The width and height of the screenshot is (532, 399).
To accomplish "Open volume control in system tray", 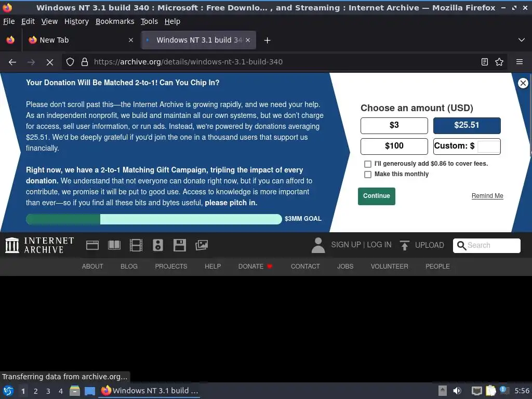I will (x=457, y=391).
